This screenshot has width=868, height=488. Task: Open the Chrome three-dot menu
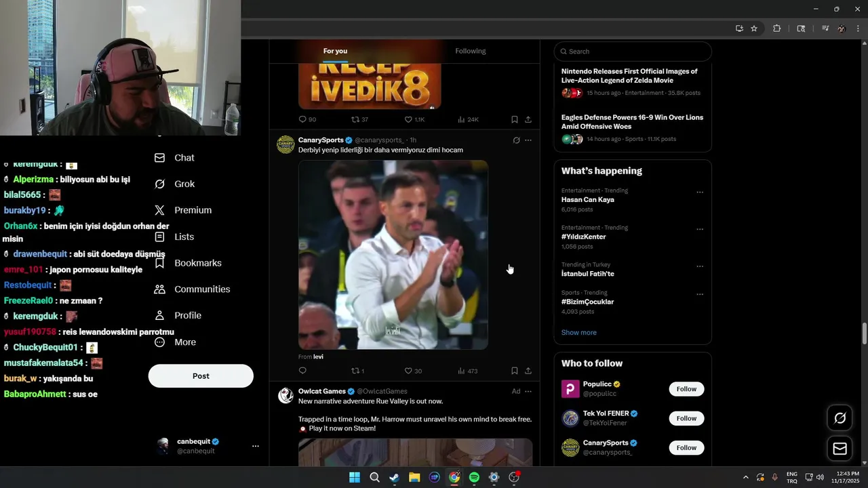click(x=859, y=28)
